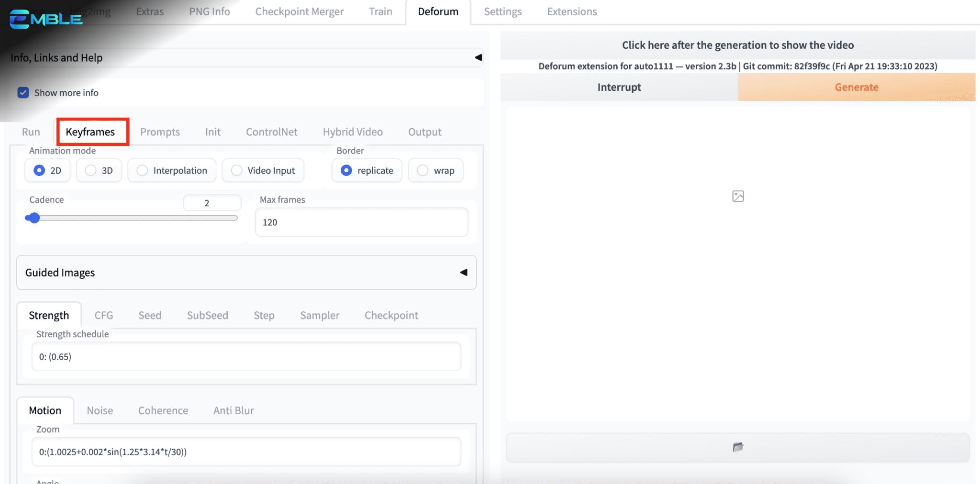The height and width of the screenshot is (484, 980).
Task: Click the Interrupt button
Action: point(619,87)
